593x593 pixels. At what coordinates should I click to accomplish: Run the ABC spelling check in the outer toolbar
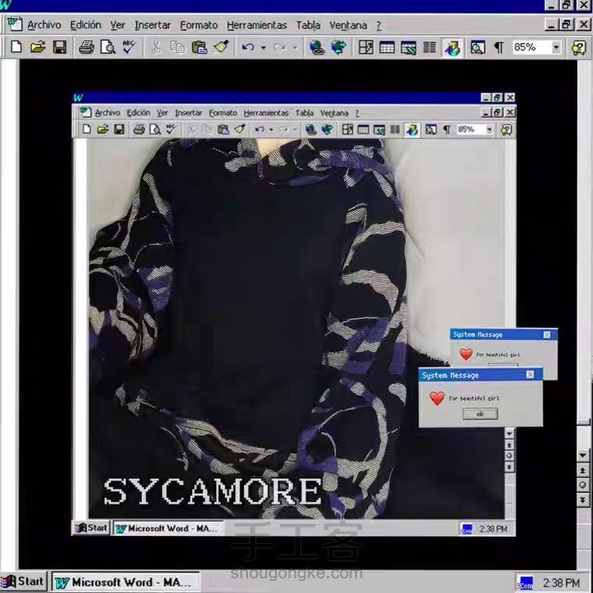click(129, 47)
